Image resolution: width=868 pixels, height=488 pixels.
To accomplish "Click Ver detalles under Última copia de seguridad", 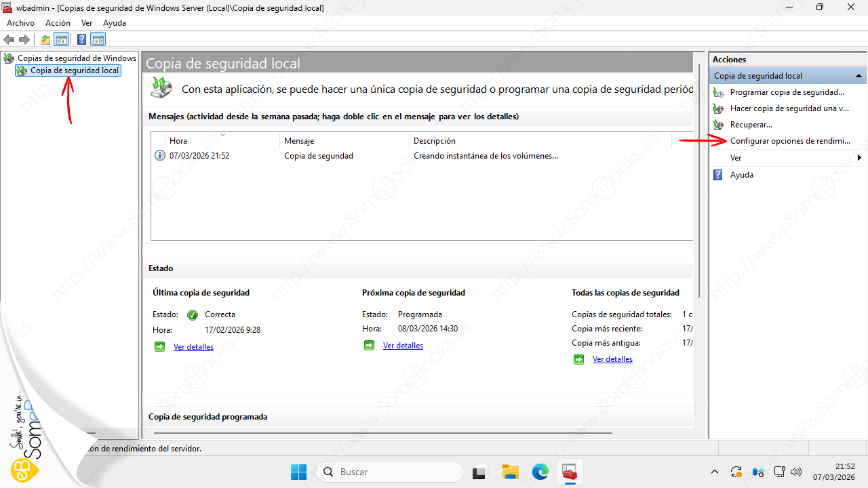I will (193, 347).
